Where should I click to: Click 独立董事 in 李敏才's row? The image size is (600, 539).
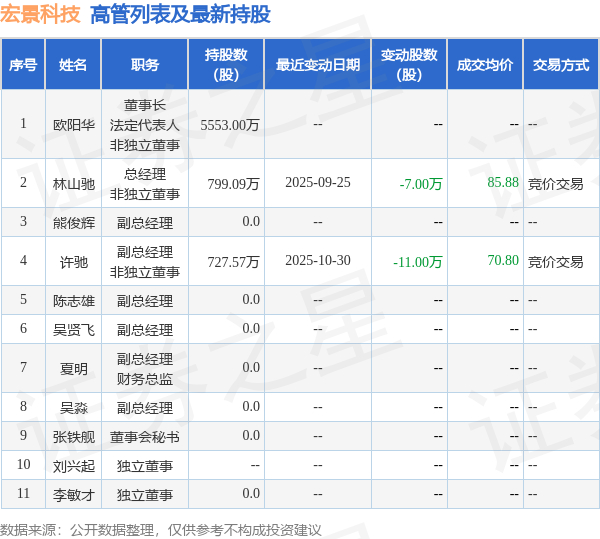(145, 495)
